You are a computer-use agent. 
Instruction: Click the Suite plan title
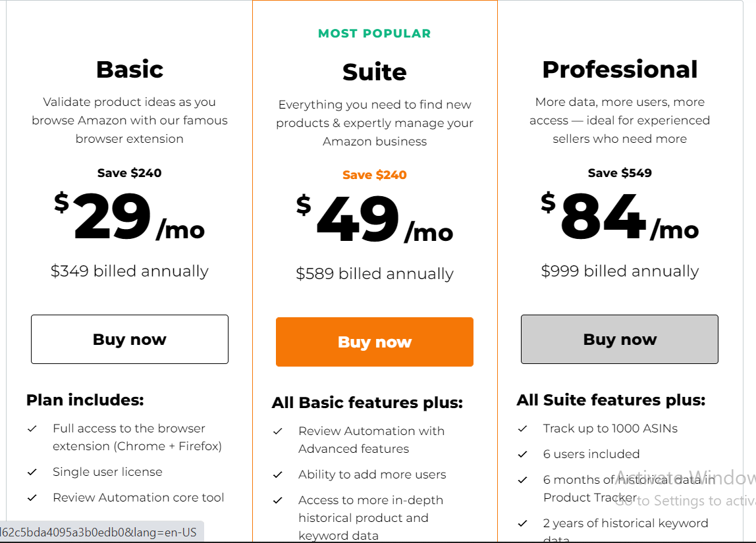(374, 72)
